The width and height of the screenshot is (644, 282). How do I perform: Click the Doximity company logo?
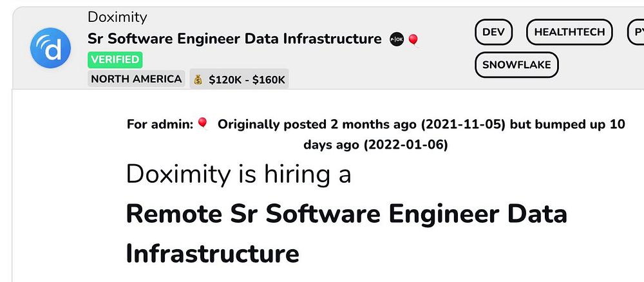point(50,48)
